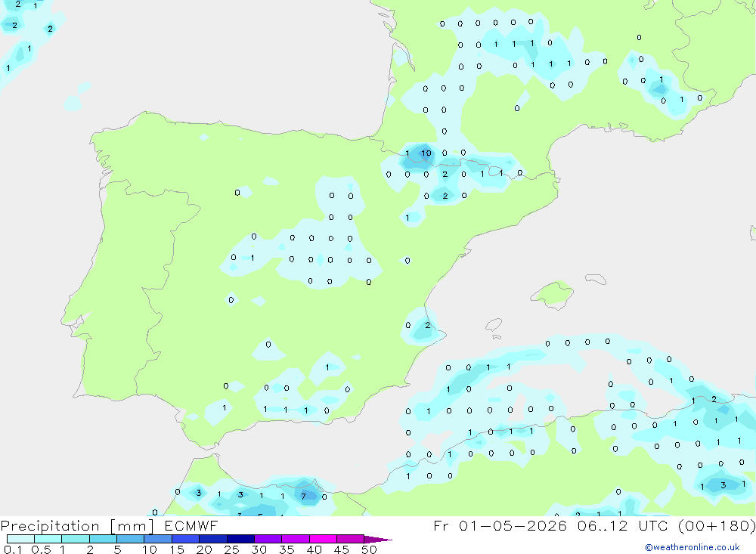
Task: Click the legend arrow tip beyond 50
Action: (x=378, y=540)
